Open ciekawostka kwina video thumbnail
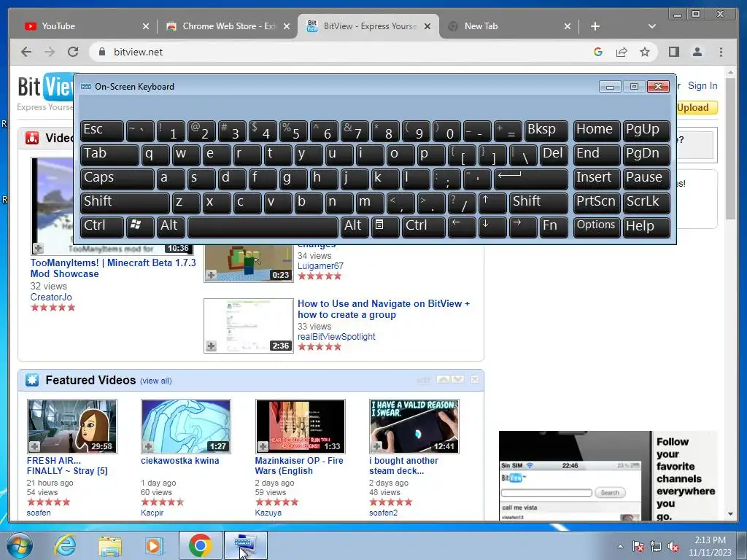 186,427
